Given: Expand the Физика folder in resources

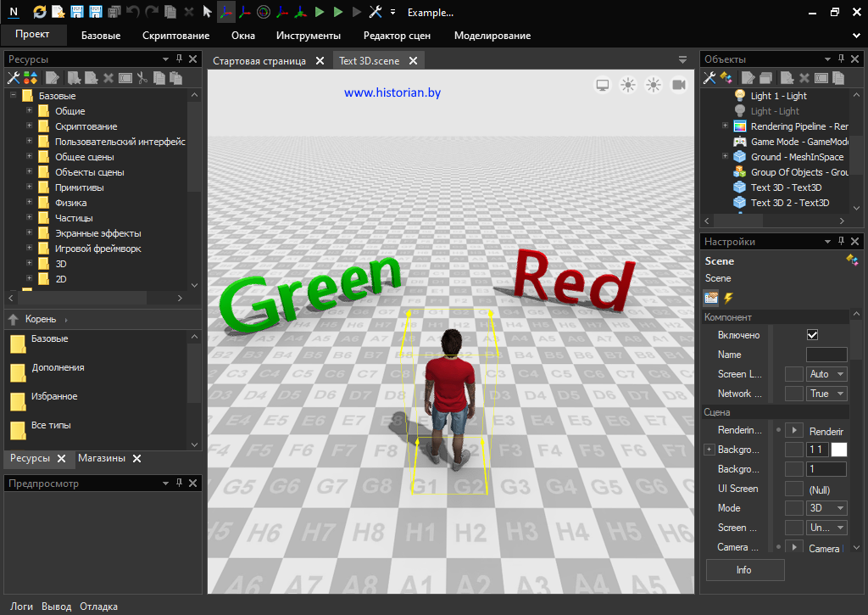Looking at the screenshot, I should point(30,203).
